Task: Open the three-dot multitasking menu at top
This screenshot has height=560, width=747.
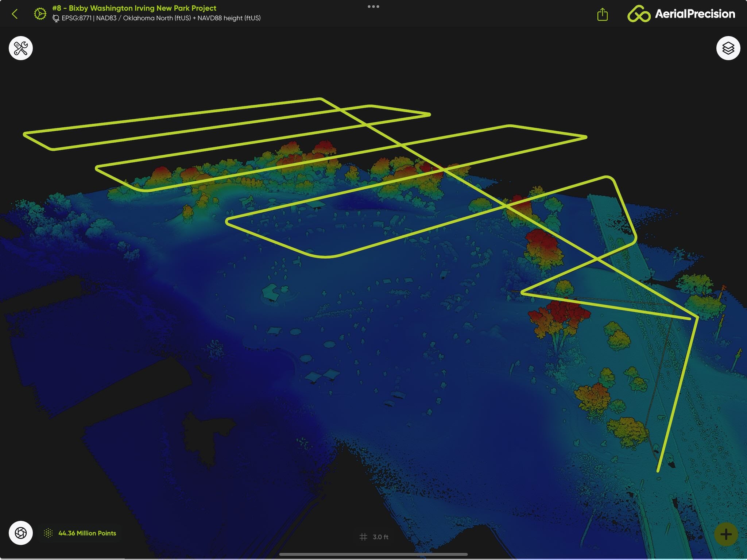Action: click(373, 7)
